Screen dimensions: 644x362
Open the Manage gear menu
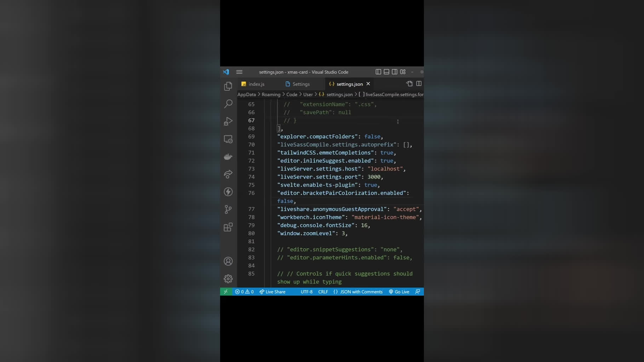[228, 279]
